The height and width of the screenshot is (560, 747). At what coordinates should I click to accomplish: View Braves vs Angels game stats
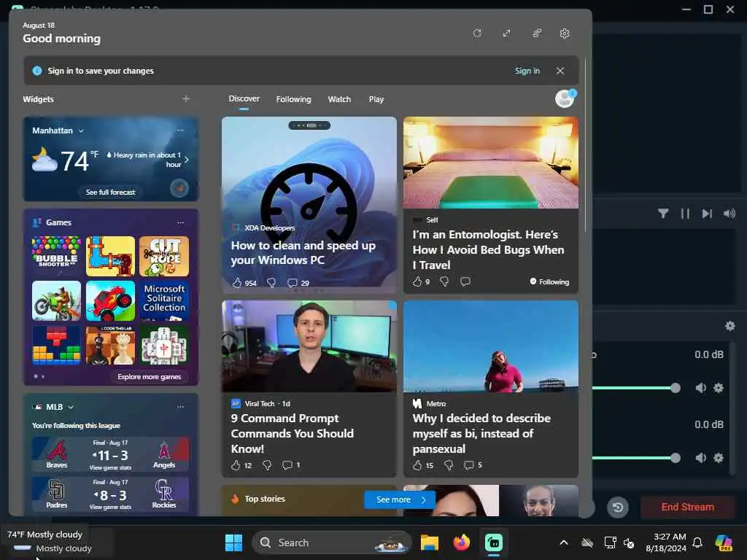click(x=110, y=467)
